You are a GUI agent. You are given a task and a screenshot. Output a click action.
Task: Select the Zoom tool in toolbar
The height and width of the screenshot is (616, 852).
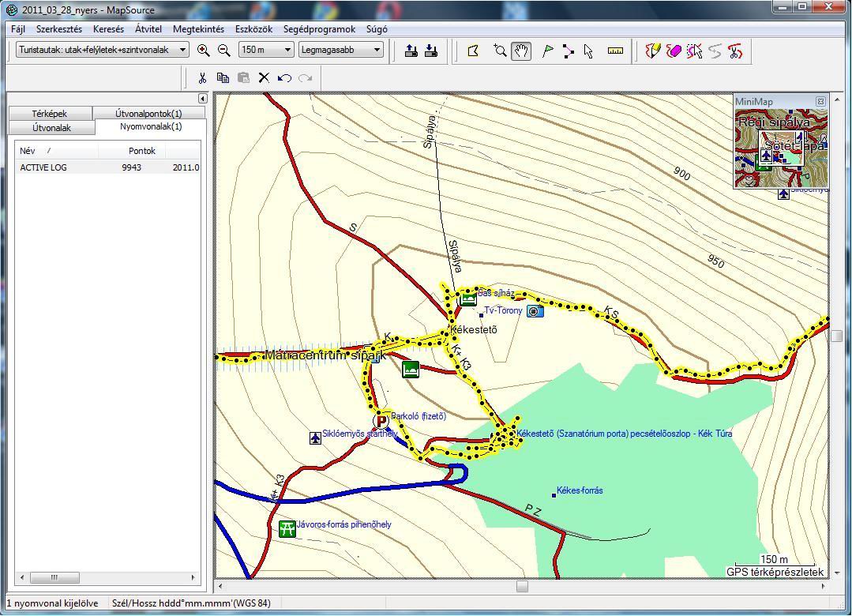click(x=500, y=51)
